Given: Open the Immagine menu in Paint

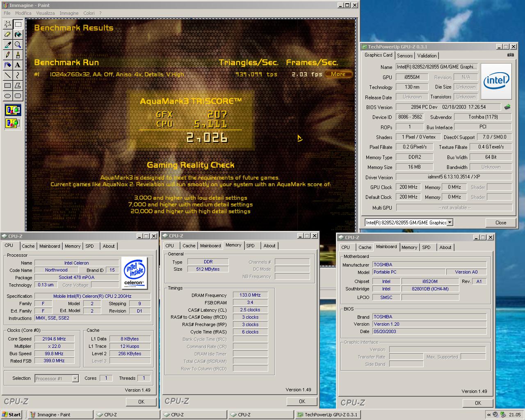Looking at the screenshot, I should tap(69, 13).
